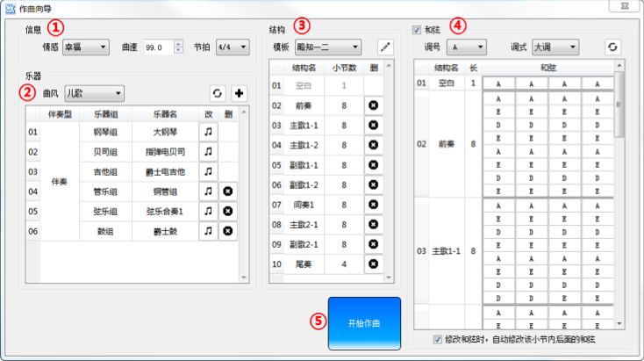Viewport: 644px width, 361px height.
Task: Open the 节拍 dropdown showing 4/4
Action: click(233, 47)
